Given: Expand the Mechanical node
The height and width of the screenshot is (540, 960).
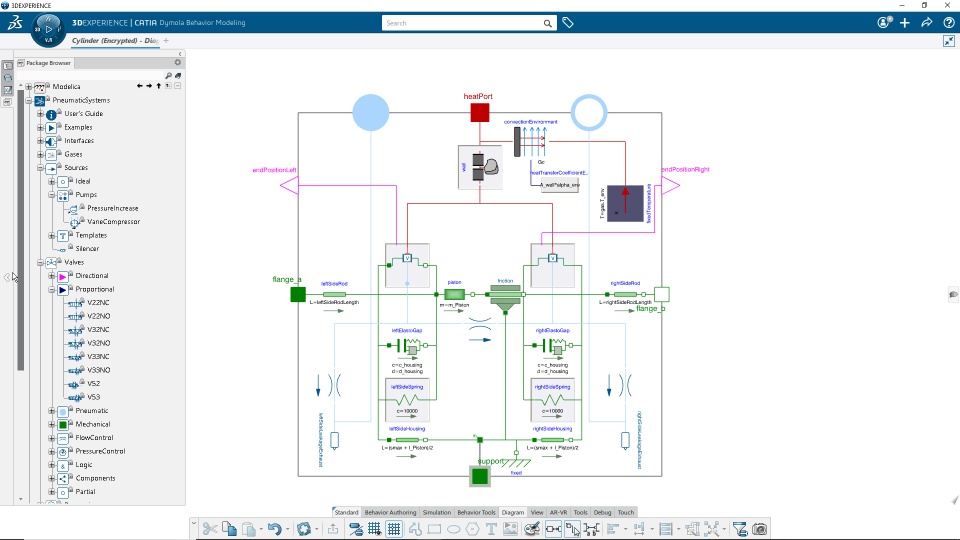Looking at the screenshot, I should pyautogui.click(x=52, y=424).
